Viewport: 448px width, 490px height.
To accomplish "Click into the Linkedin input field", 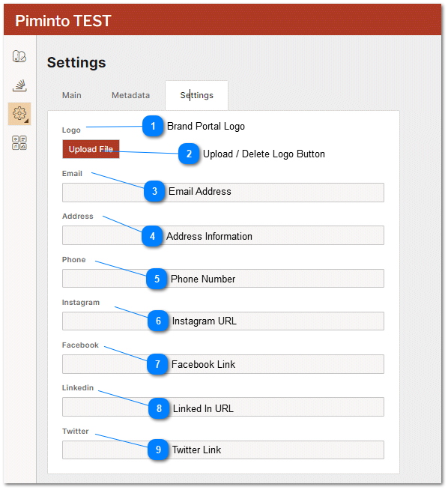I will [223, 407].
